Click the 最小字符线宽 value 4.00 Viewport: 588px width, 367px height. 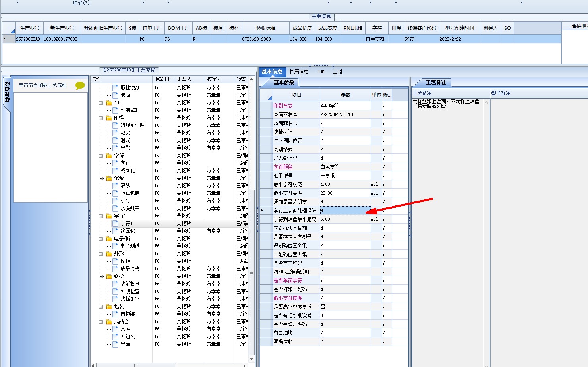coord(345,184)
